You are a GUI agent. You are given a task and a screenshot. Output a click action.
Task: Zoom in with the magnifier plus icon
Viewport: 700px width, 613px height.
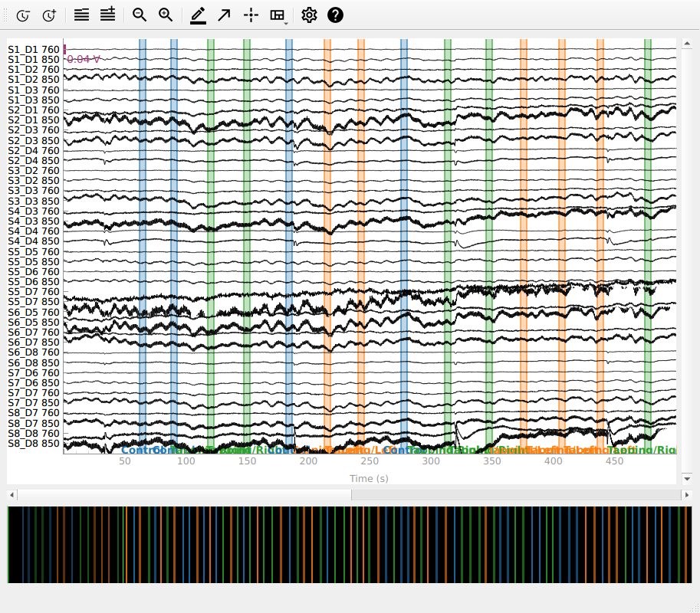(x=166, y=15)
